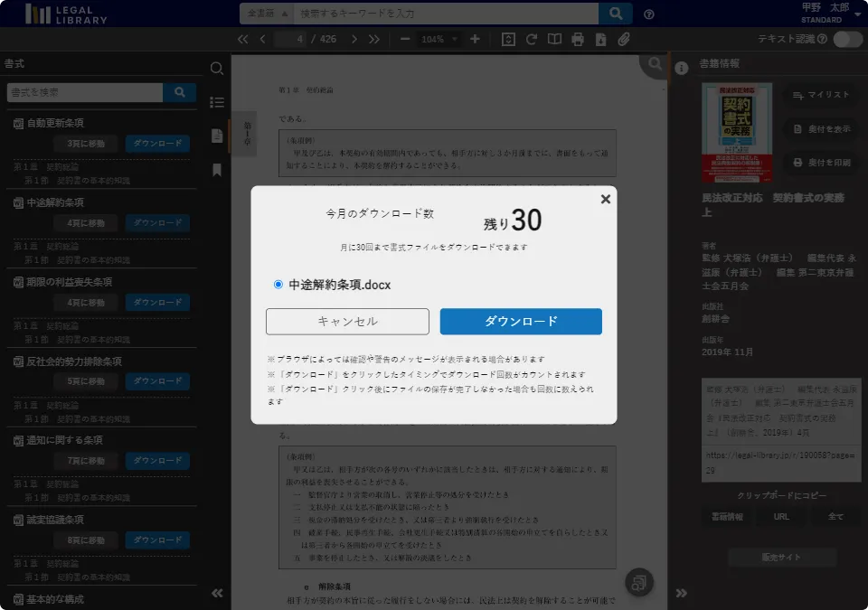
Task: Collapse the left panel with double chevron
Action: coord(217,594)
